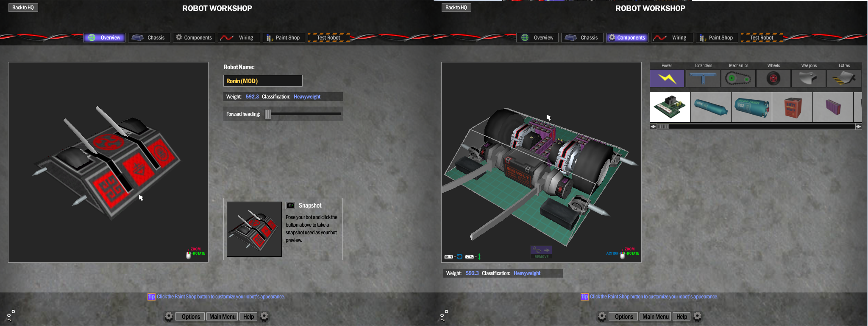Click the Forward heading slider handle
This screenshot has width=868, height=326.
point(267,114)
